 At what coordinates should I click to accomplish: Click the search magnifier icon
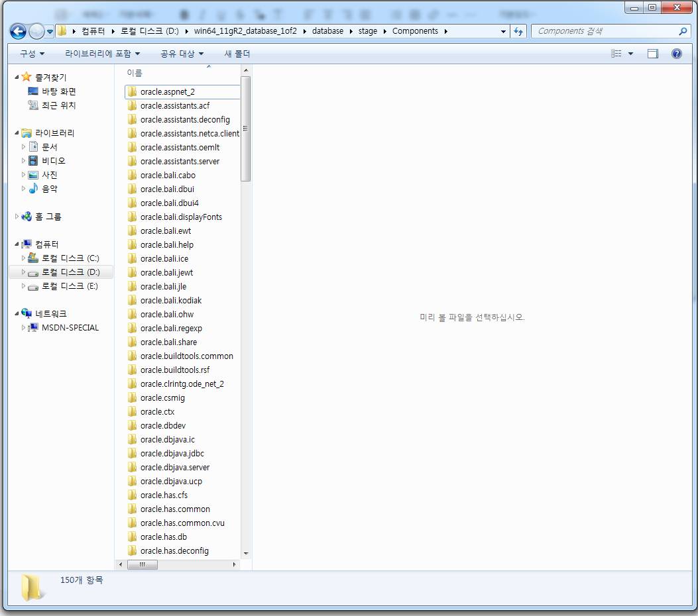(683, 31)
